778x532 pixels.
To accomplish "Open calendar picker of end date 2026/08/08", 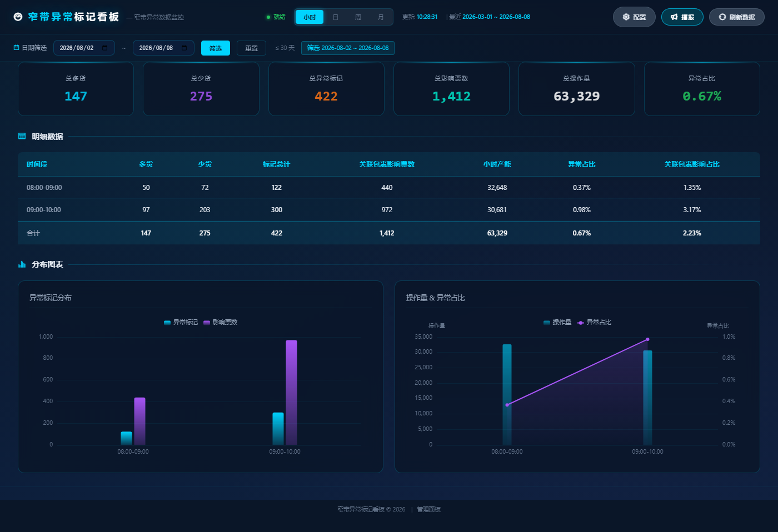I will (184, 48).
